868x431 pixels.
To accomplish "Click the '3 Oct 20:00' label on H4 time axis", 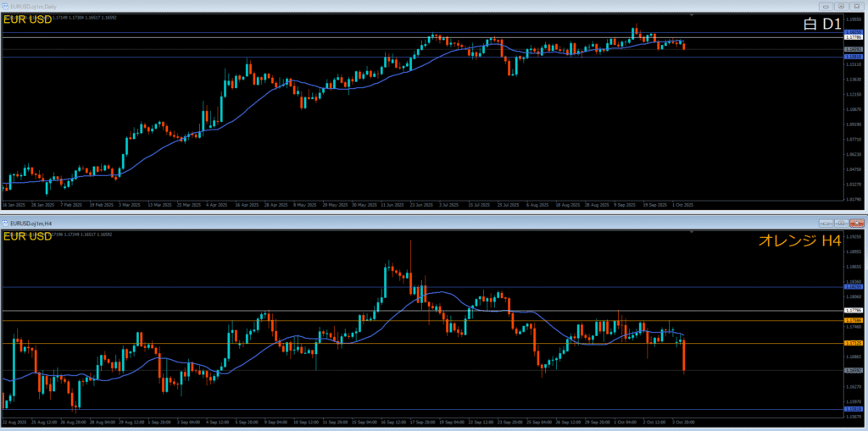I will 684,423.
